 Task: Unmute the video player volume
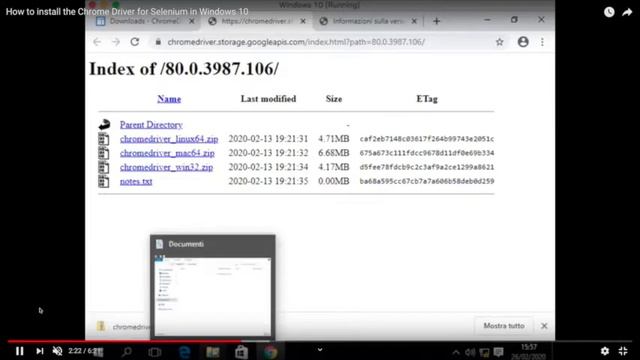(x=58, y=351)
